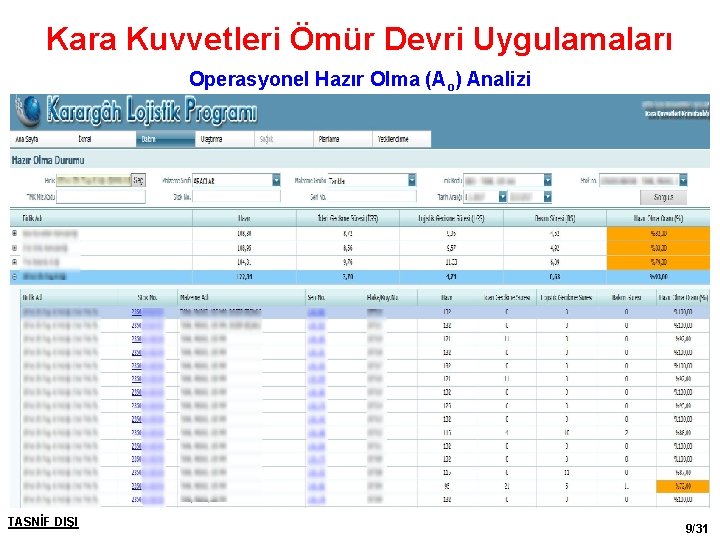Expand the first unit row of the summary table
The image size is (720, 540).
click(15, 233)
